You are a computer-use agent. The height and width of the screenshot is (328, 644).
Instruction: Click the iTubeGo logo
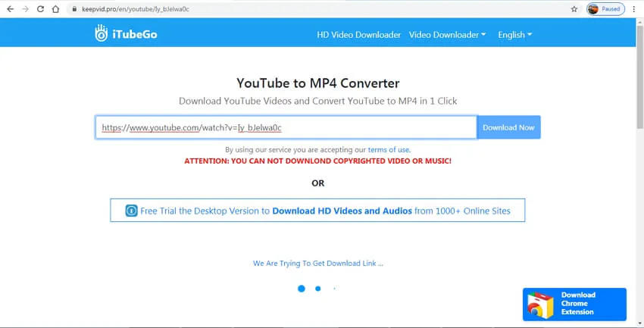(126, 34)
